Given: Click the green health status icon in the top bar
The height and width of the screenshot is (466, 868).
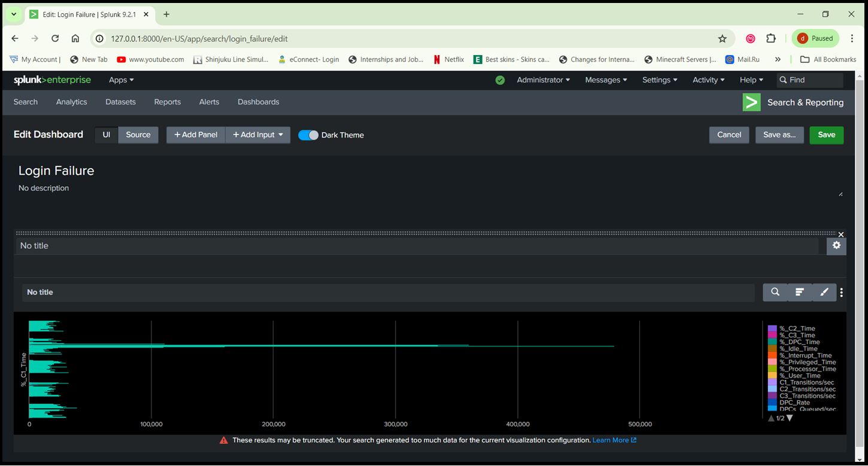Looking at the screenshot, I should 500,80.
